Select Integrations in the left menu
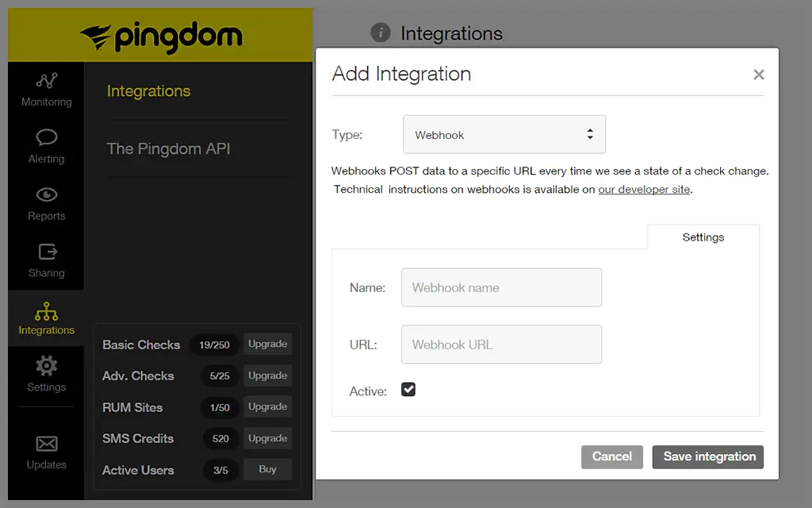This screenshot has height=508, width=812. click(x=147, y=91)
